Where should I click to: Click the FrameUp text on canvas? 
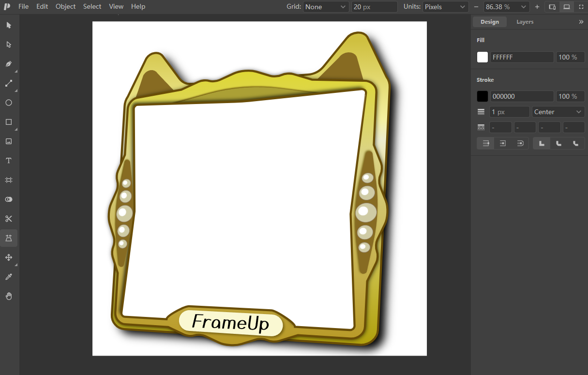tap(230, 322)
